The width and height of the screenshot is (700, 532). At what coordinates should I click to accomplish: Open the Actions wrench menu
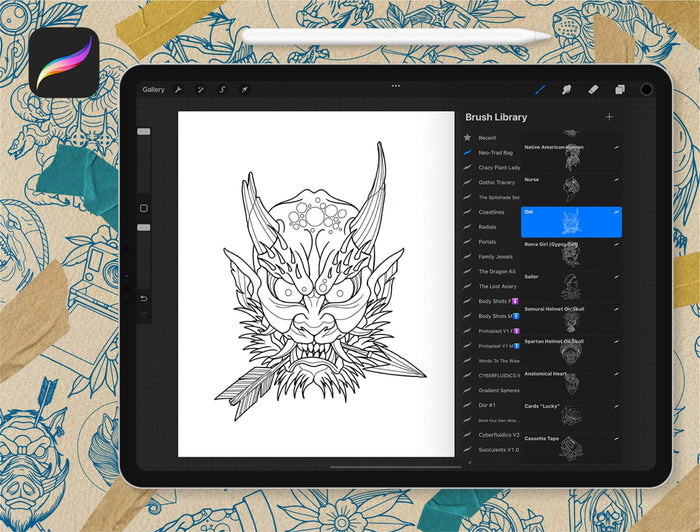179,89
